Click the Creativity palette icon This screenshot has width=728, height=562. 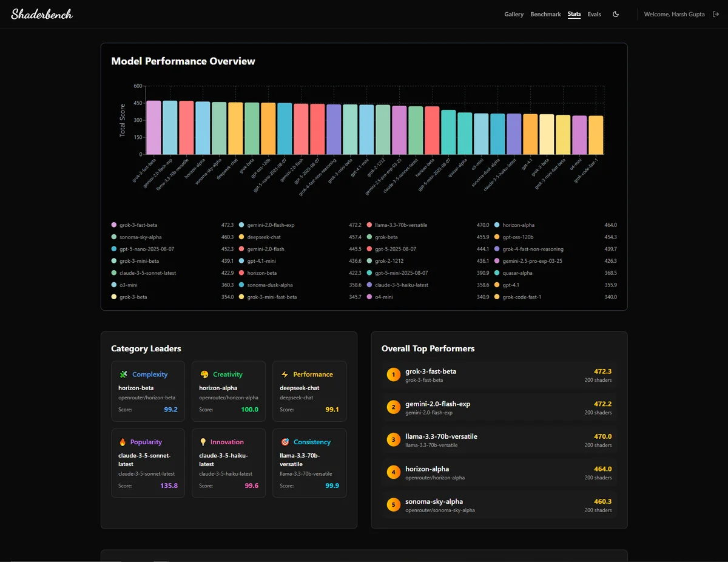(x=204, y=374)
